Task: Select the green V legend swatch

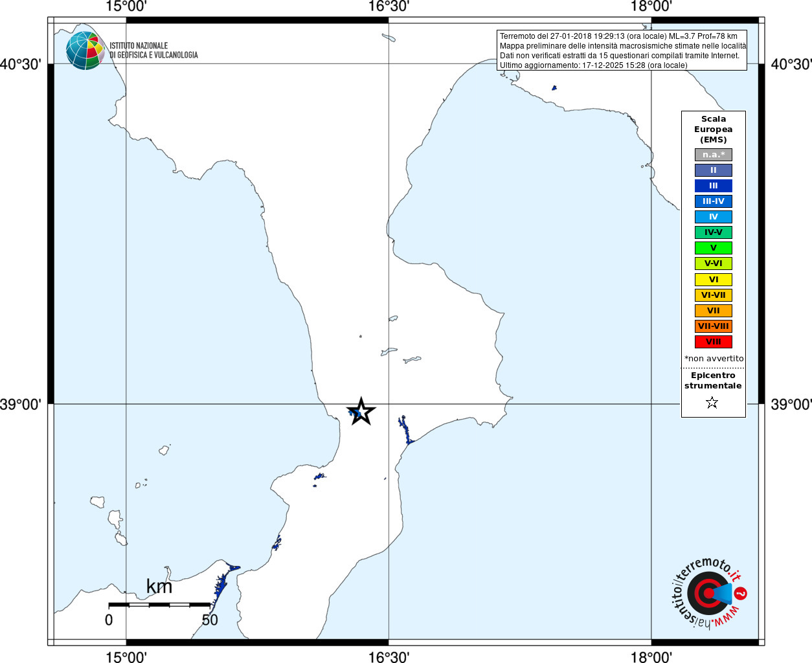Action: click(x=714, y=248)
